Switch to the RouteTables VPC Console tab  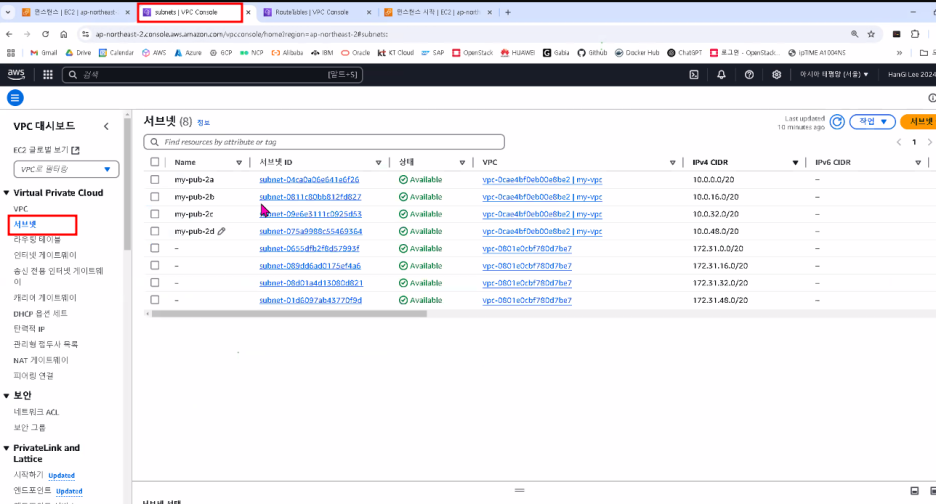[317, 12]
